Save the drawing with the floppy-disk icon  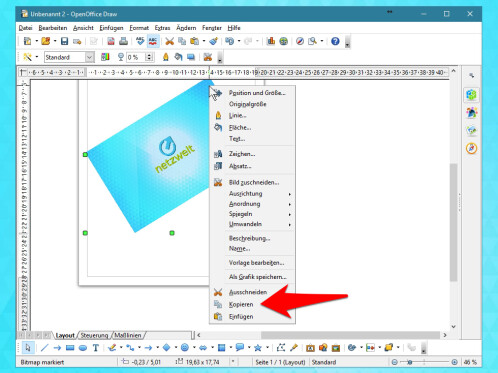coord(64,41)
